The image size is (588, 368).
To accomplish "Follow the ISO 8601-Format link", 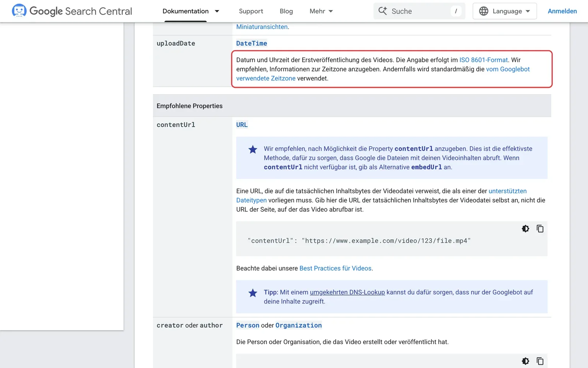I will click(x=484, y=60).
